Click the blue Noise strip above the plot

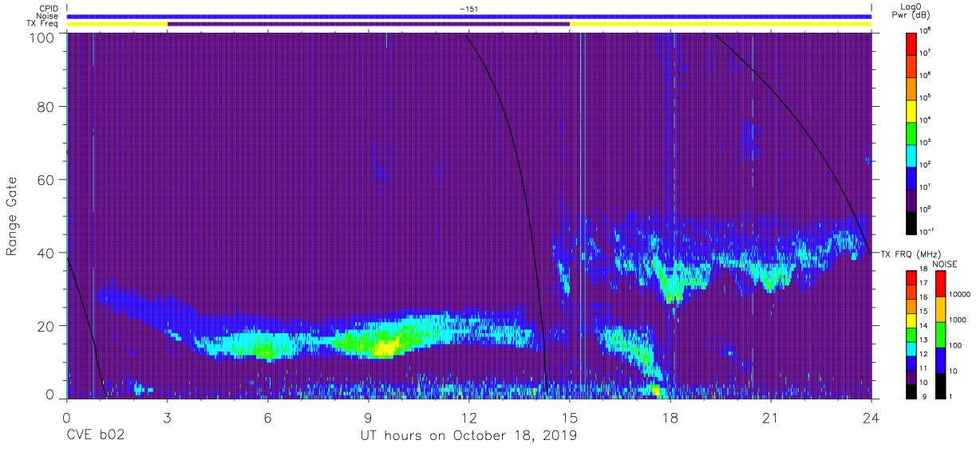(x=469, y=16)
